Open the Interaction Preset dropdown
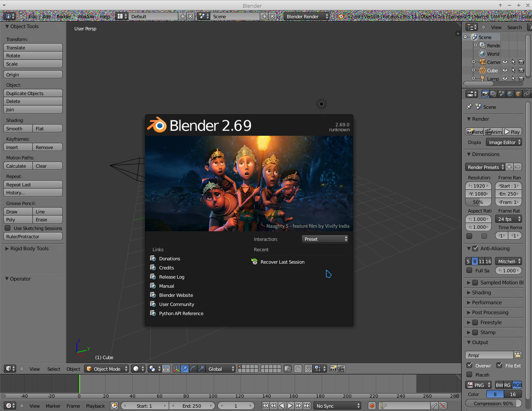This screenshot has width=532, height=411. [x=325, y=239]
